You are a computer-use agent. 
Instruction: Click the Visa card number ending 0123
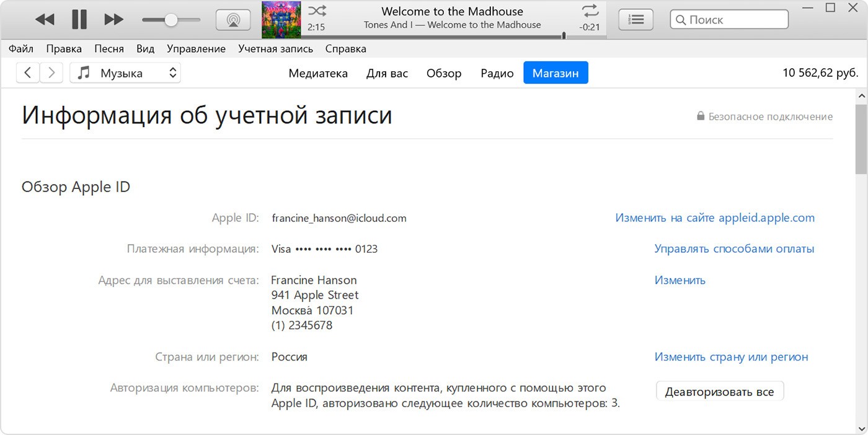[x=324, y=249]
